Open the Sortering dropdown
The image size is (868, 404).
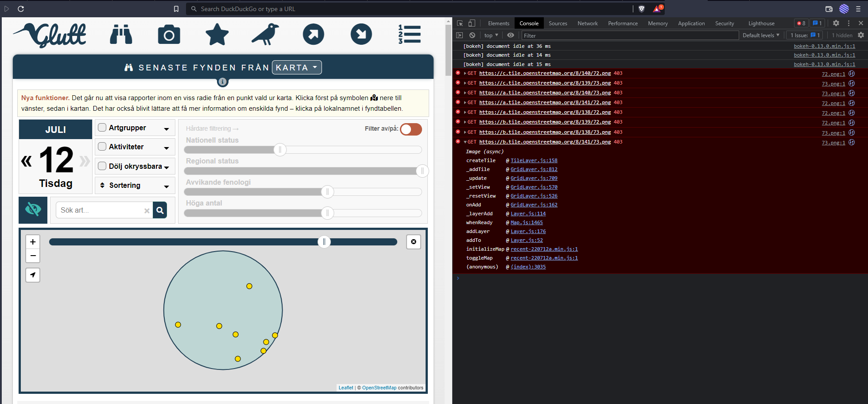coord(135,186)
